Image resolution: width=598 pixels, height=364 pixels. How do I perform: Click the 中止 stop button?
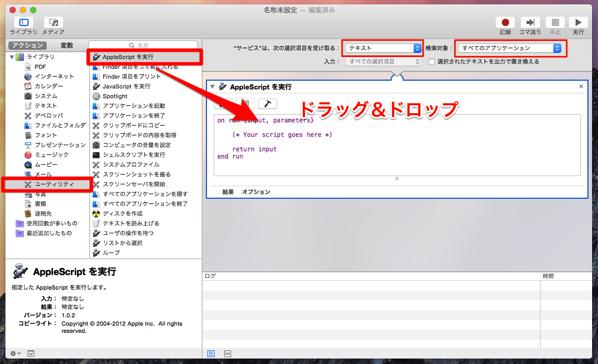555,23
